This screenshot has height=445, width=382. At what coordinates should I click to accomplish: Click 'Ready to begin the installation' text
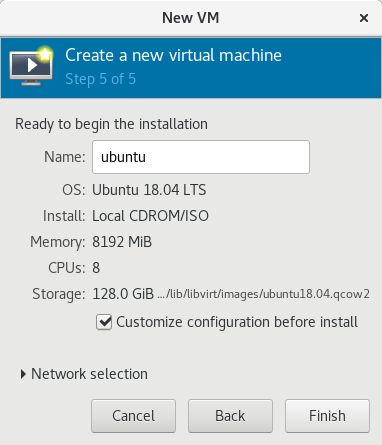pyautogui.click(x=111, y=124)
